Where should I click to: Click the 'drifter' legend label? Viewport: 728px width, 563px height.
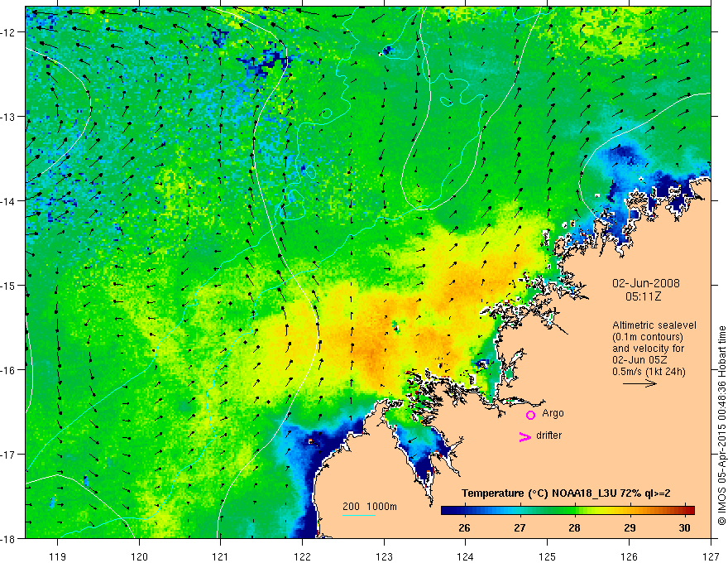tap(548, 435)
